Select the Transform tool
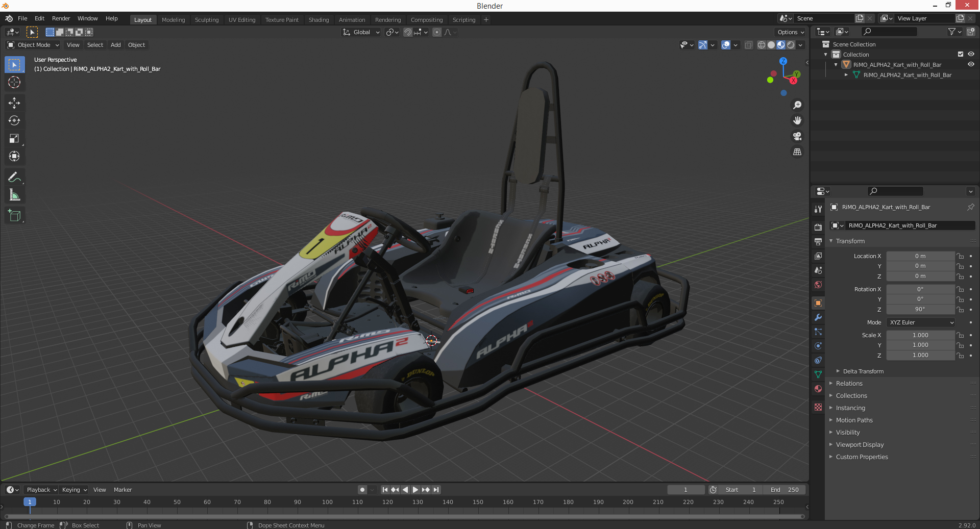The height and width of the screenshot is (529, 980). point(14,157)
